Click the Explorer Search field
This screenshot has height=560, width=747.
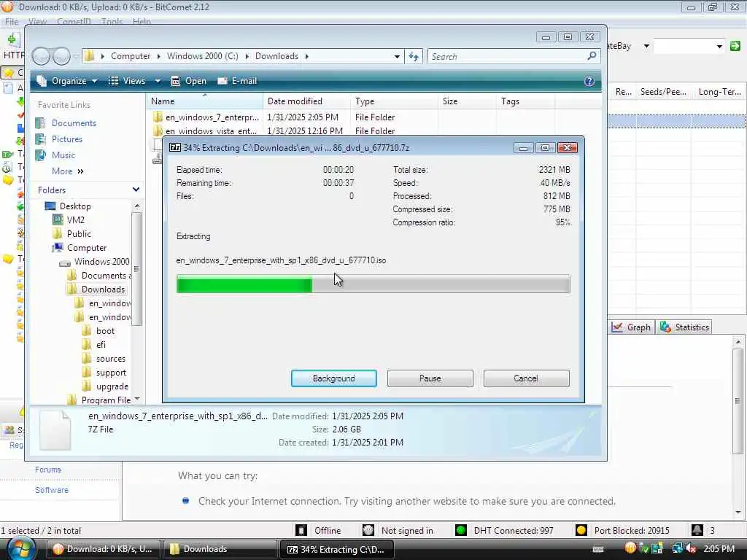[508, 56]
